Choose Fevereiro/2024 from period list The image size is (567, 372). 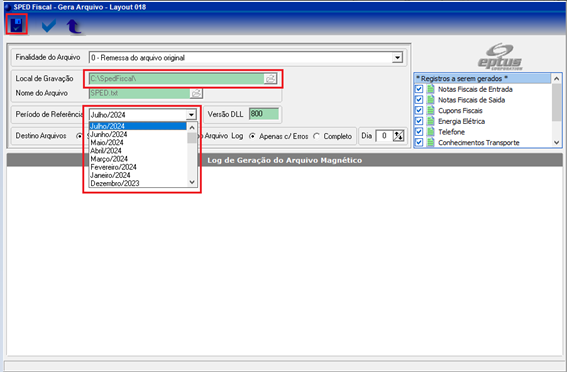[x=138, y=167]
